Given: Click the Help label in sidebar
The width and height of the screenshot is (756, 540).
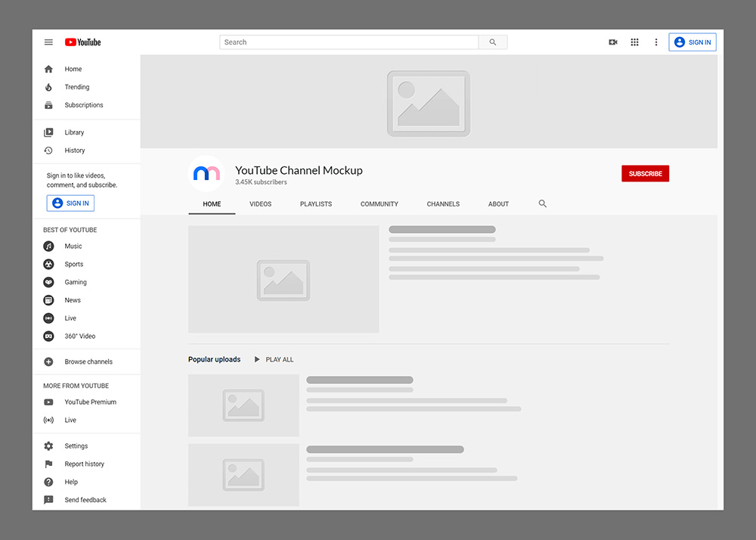Looking at the screenshot, I should coord(71,483).
